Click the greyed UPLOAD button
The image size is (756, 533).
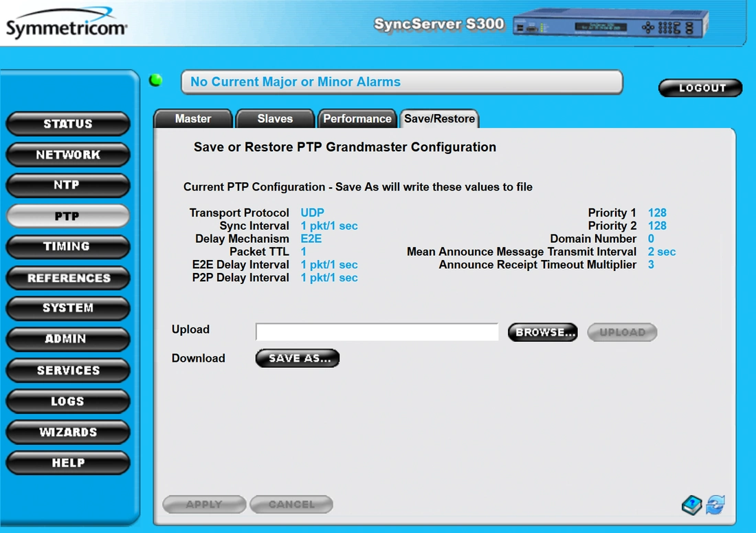(x=622, y=332)
